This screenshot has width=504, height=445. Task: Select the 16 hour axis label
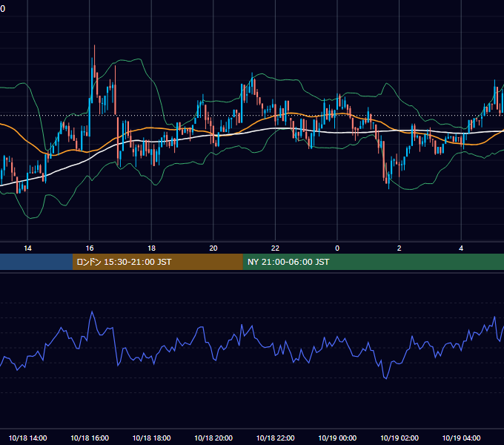[x=90, y=248]
